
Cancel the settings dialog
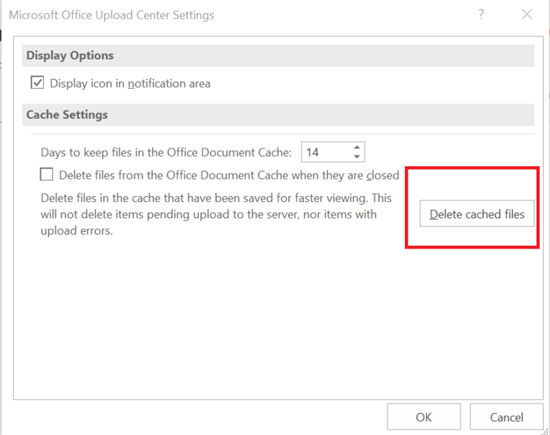point(507,417)
